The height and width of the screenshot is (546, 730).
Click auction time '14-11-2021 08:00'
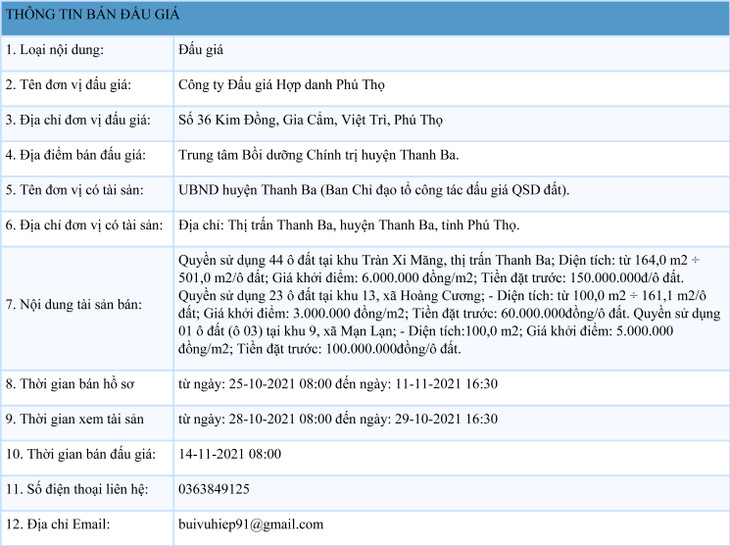(229, 453)
